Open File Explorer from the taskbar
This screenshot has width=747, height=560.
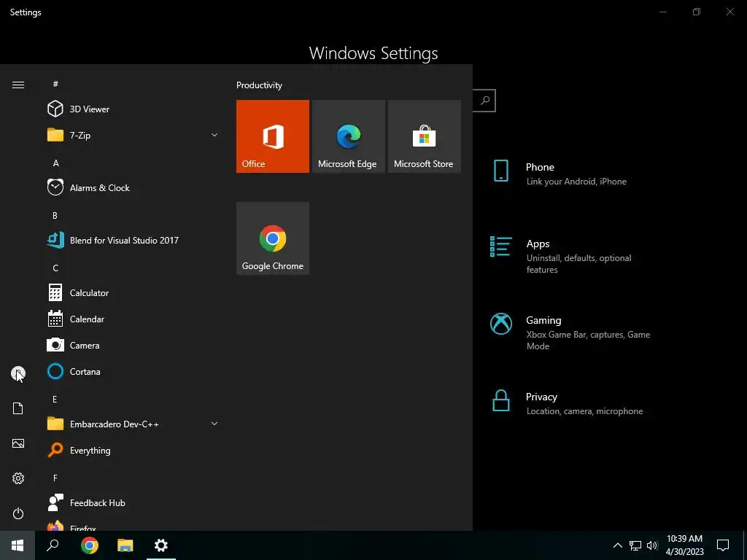click(x=125, y=545)
